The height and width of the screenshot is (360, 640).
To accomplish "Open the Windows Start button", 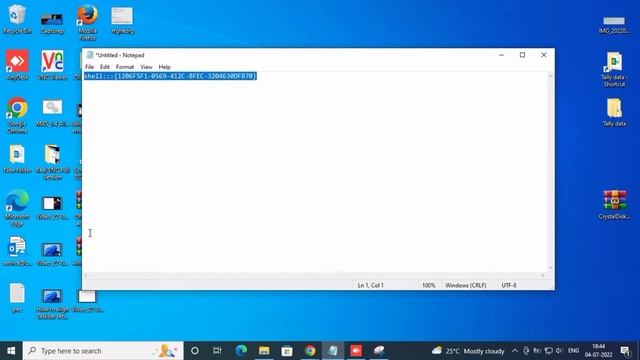I will (x=11, y=351).
